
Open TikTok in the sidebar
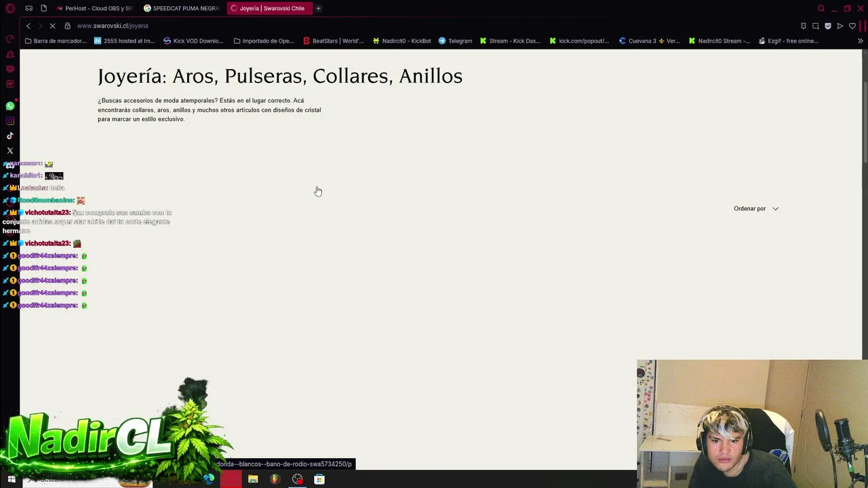(x=10, y=136)
